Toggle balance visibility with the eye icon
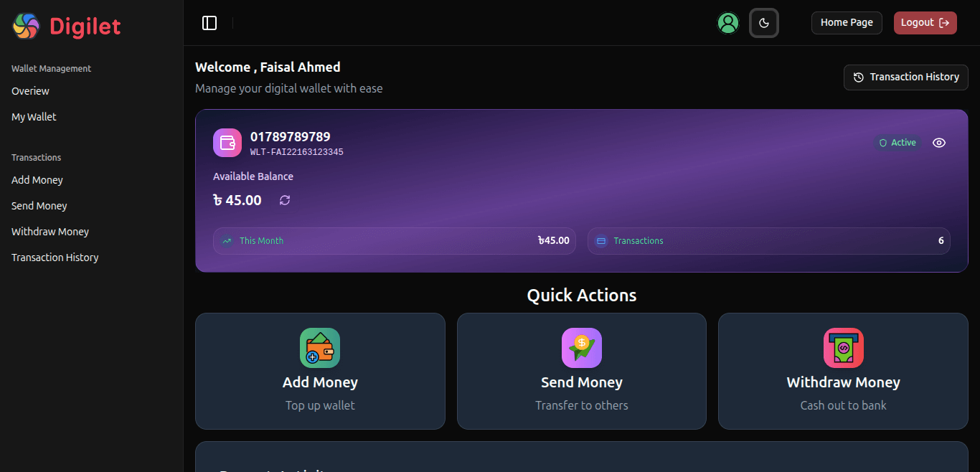The image size is (980, 472). pos(939,143)
